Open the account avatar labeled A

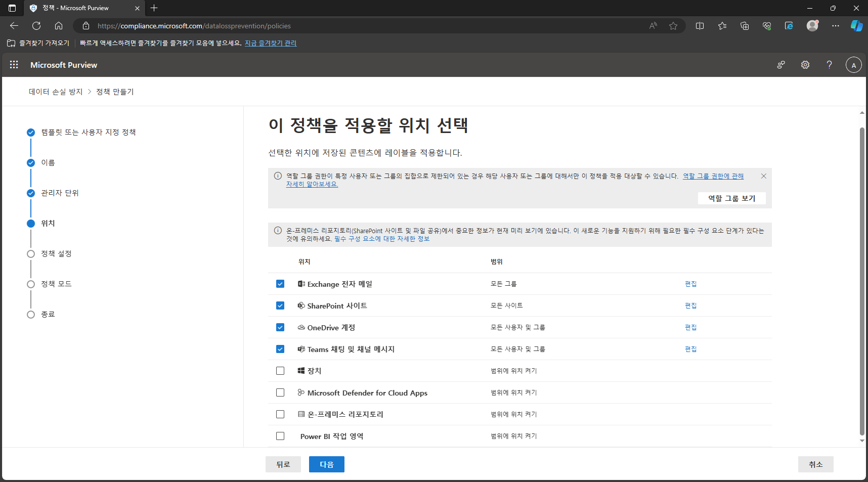(854, 65)
